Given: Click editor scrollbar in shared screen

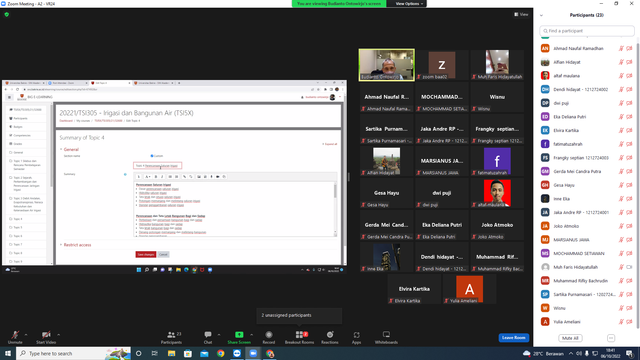Looking at the screenshot, I should [x=336, y=209].
